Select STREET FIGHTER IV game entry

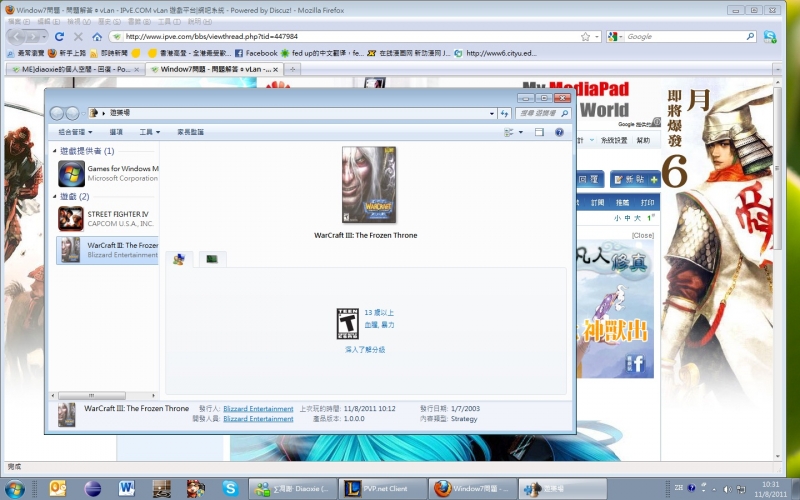click(108, 219)
